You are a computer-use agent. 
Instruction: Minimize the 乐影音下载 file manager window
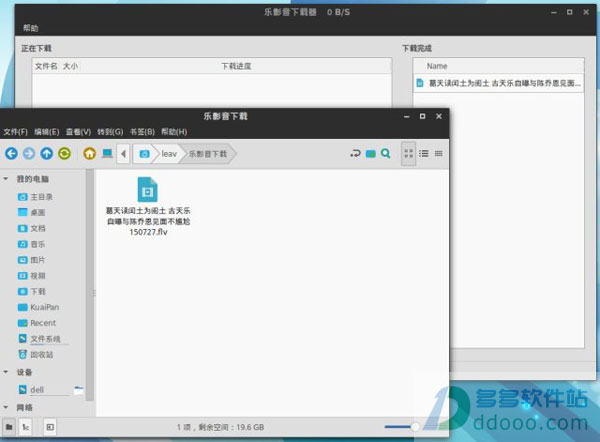click(406, 116)
